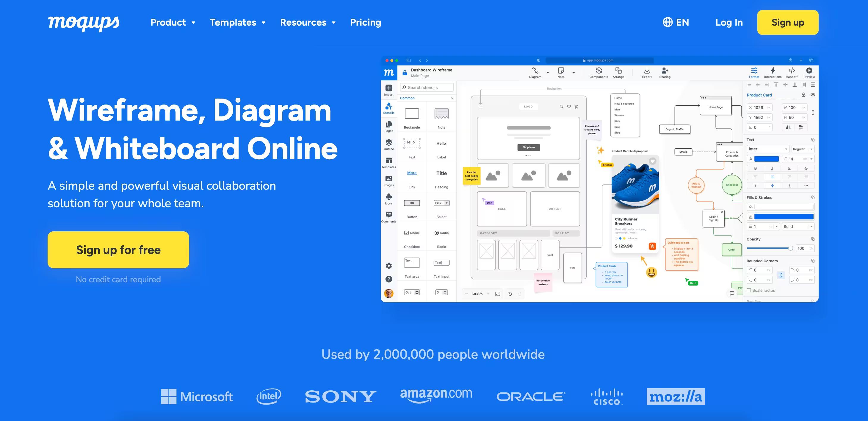
Task: Click the fit-to-screen zoom icon
Action: click(498, 294)
